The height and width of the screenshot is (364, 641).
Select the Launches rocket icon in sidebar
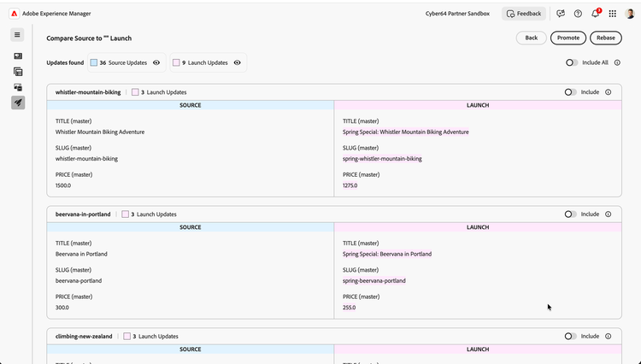pyautogui.click(x=18, y=103)
